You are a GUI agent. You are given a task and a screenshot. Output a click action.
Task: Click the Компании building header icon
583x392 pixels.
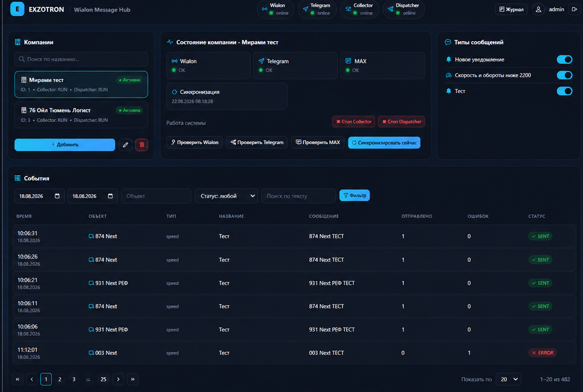[x=17, y=42]
